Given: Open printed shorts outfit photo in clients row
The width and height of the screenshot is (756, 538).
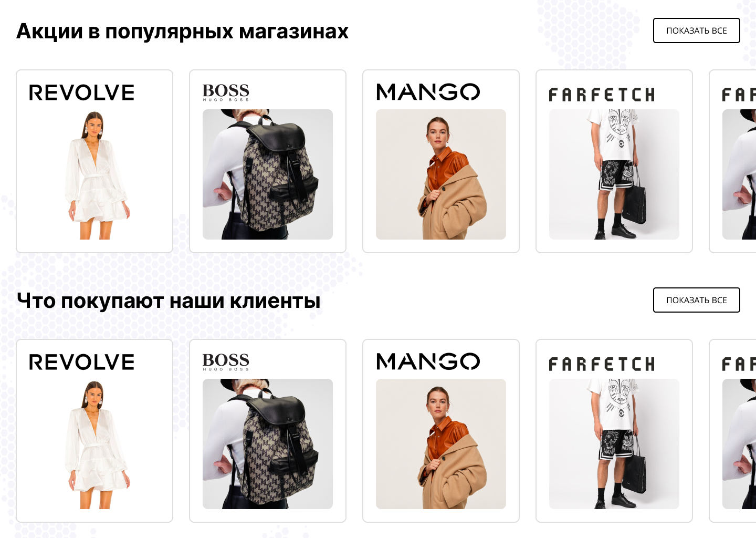Looking at the screenshot, I should click(614, 444).
